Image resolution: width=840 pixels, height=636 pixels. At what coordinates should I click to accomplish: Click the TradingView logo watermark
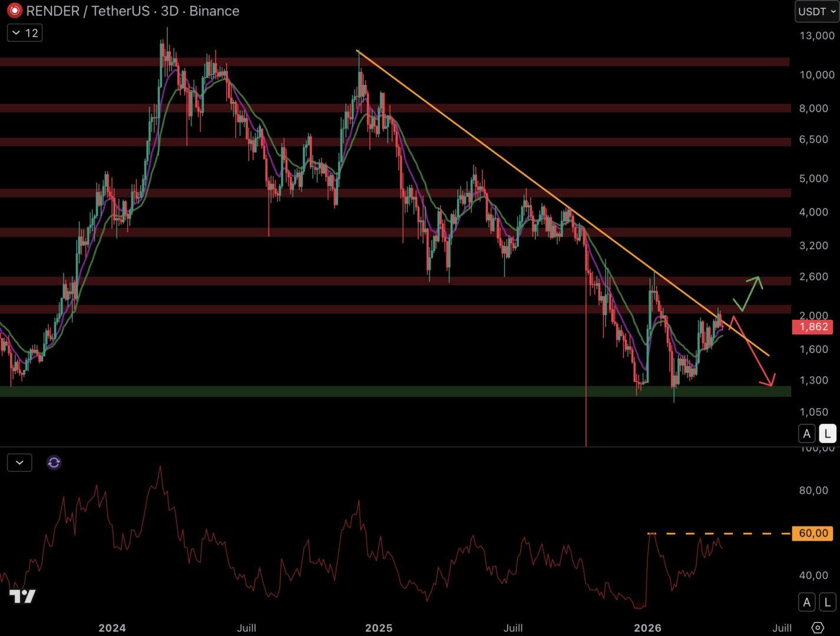[x=22, y=597]
